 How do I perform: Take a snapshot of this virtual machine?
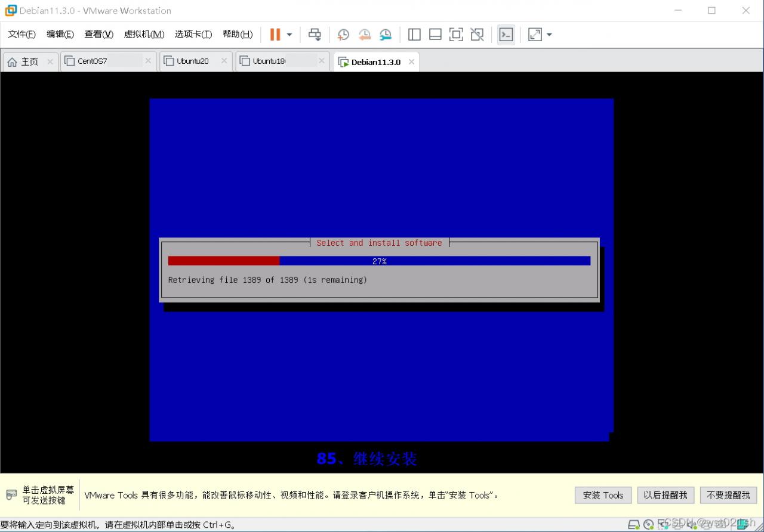(343, 35)
